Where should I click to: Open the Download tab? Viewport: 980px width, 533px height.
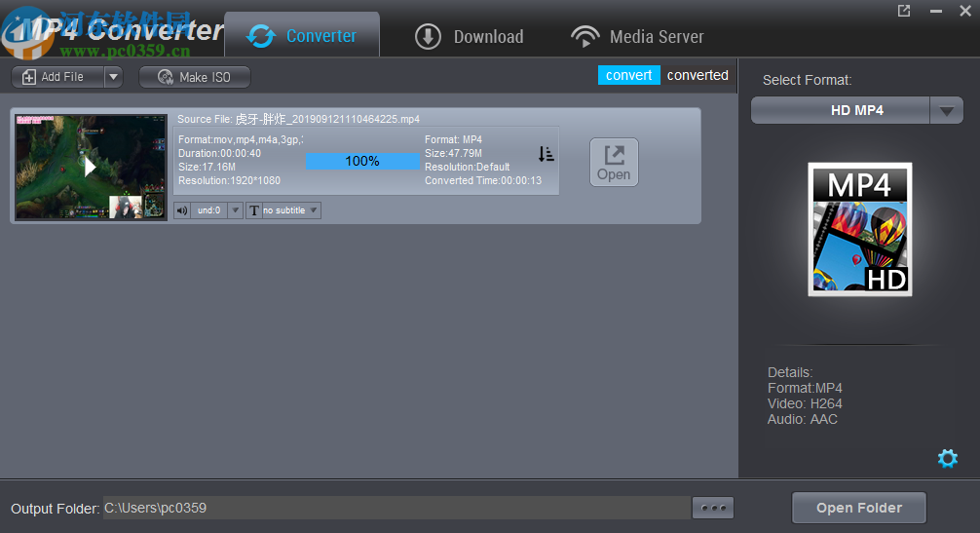[x=470, y=36]
